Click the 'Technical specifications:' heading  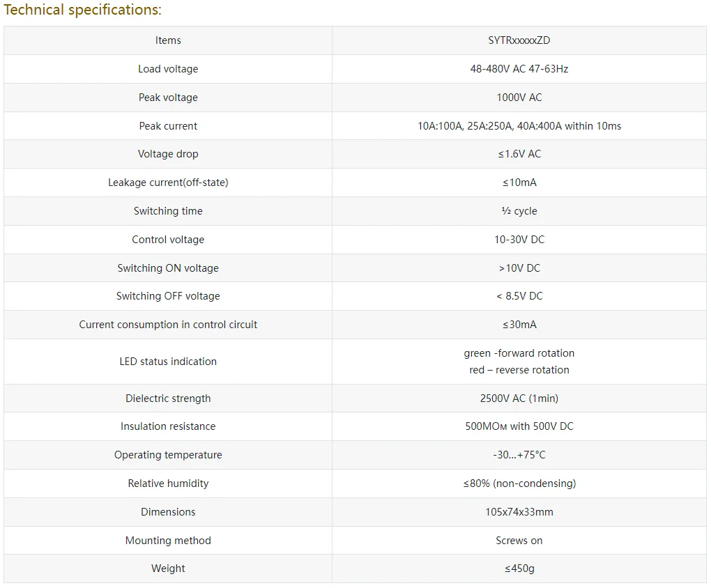(x=82, y=10)
